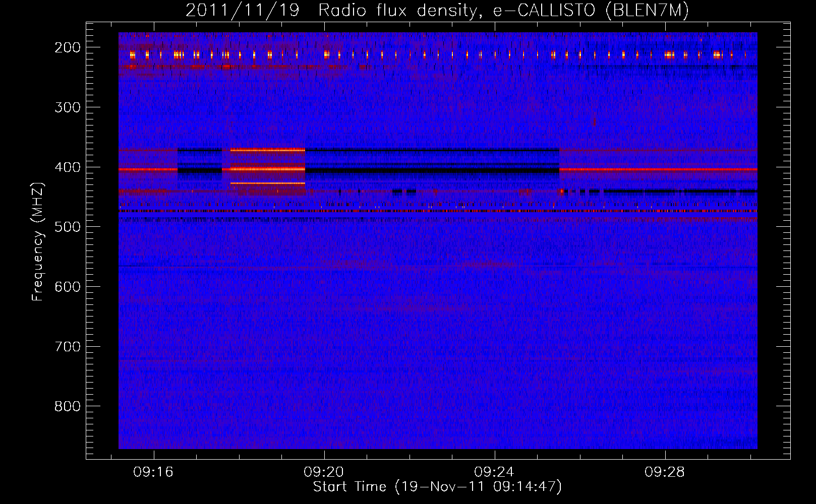Viewport: 816px width, 504px height.
Task: Click the 200 frequency tick label
Action: tap(68, 47)
